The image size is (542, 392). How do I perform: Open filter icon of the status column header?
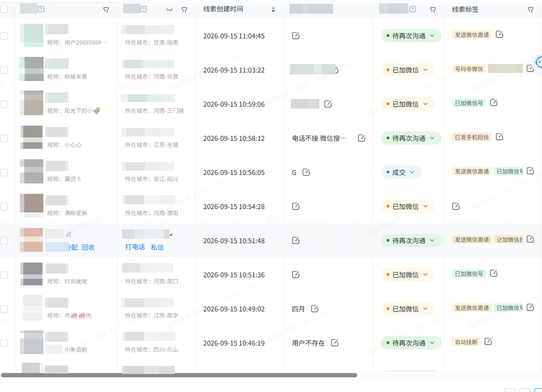click(433, 10)
